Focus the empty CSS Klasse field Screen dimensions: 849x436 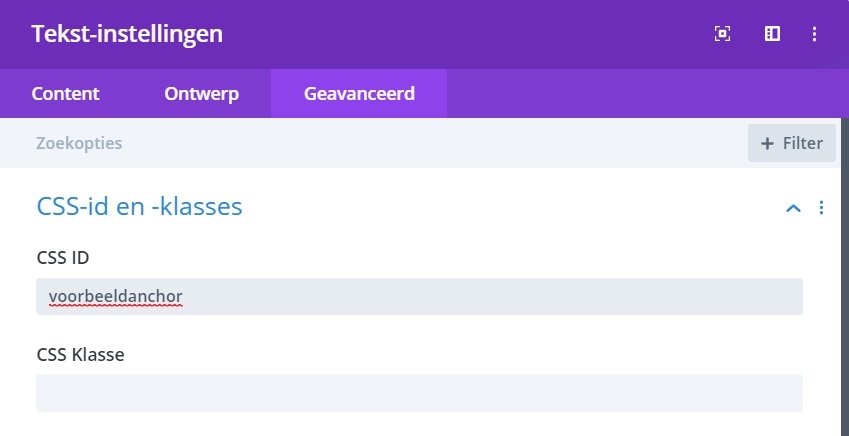419,393
